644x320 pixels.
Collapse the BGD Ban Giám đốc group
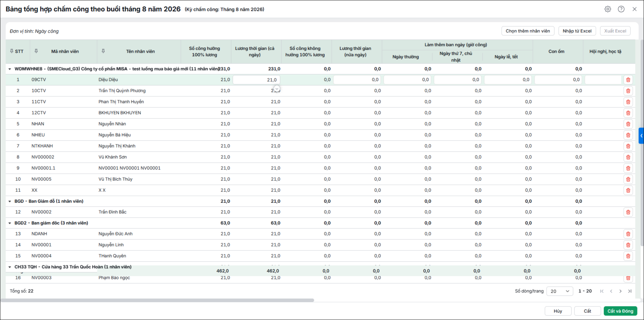(10, 201)
